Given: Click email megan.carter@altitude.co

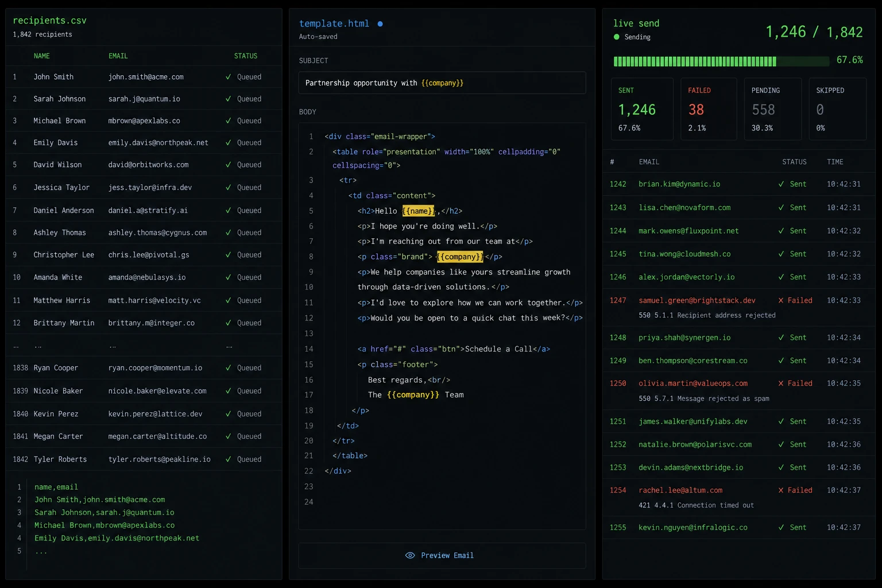Looking at the screenshot, I should click(157, 436).
